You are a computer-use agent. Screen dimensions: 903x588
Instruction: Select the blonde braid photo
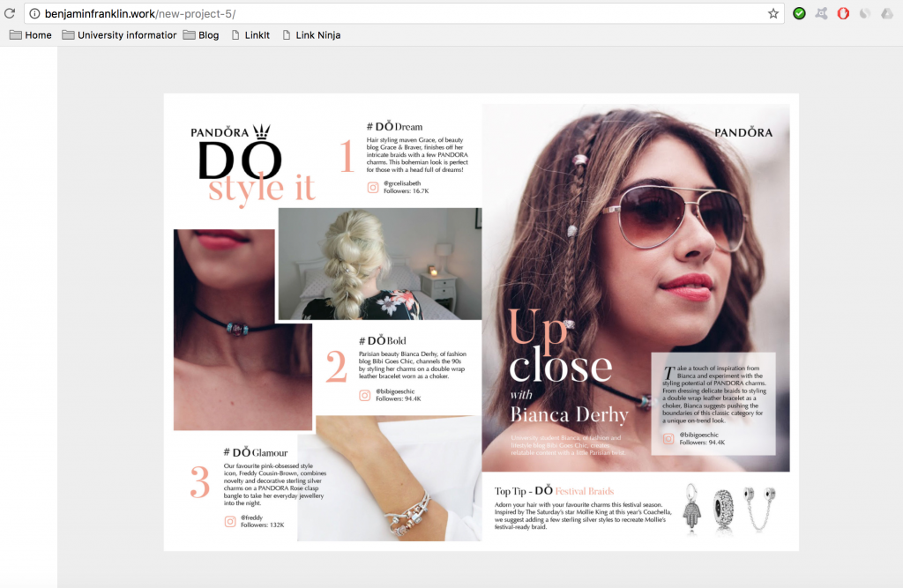(380, 264)
